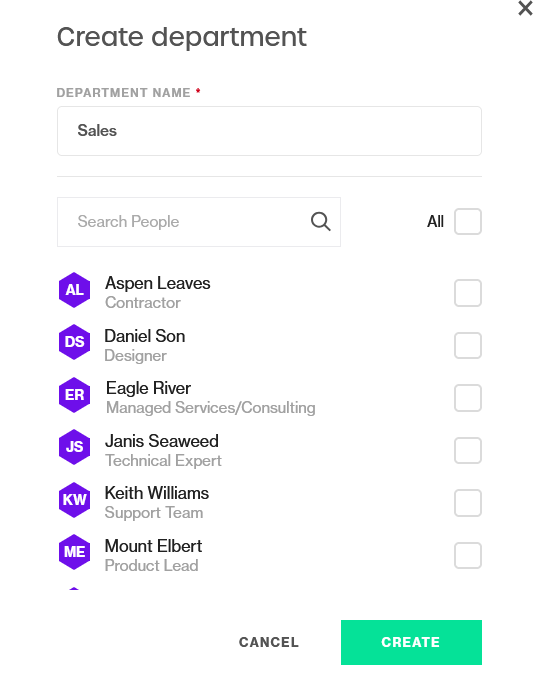Select Janis Seaweed's checkbox
Screen dimensions: 542x692
[468, 451]
